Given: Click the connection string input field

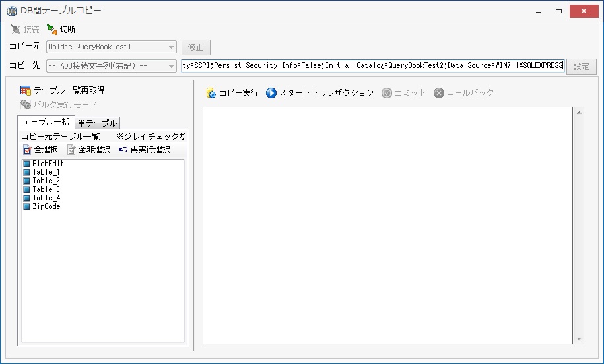Looking at the screenshot, I should coord(372,65).
